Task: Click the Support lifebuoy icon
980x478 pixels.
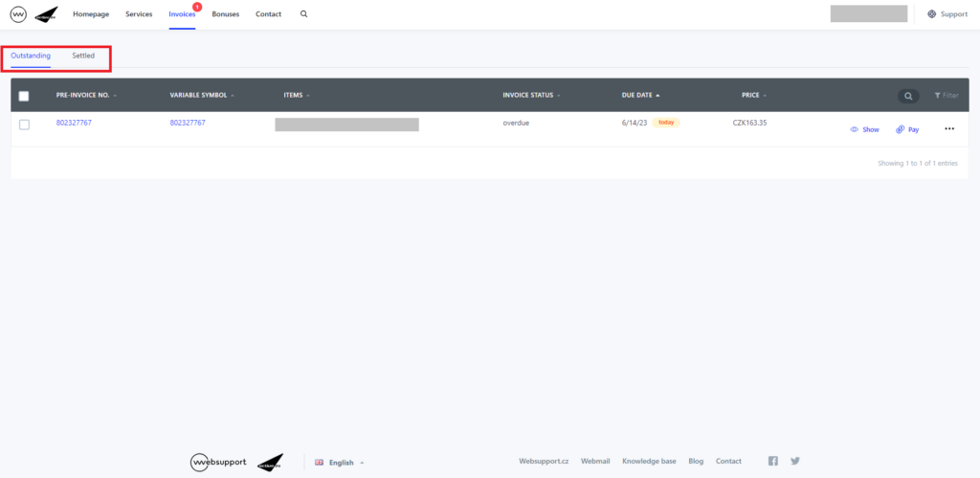Action: coord(932,14)
